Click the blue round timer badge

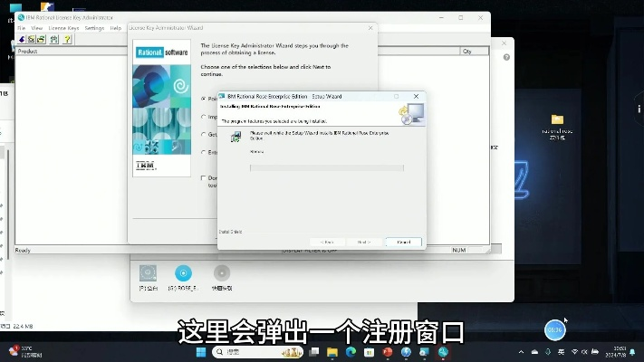tap(554, 330)
